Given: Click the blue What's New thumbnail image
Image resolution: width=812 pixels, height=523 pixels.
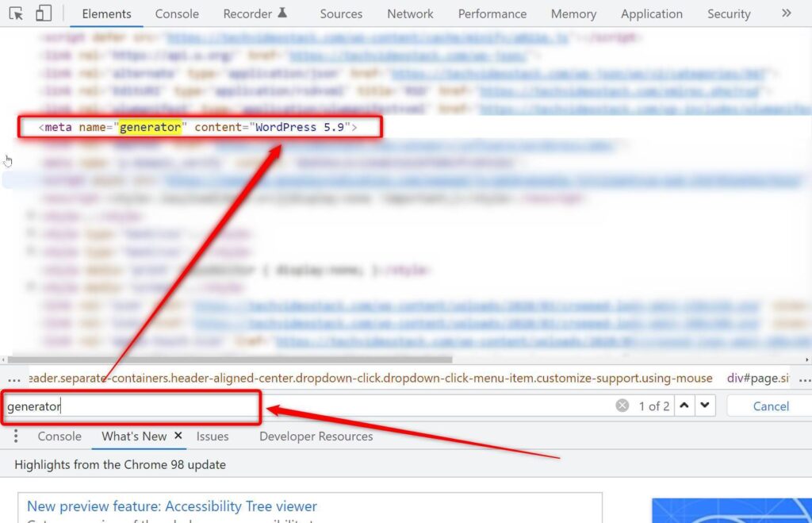Looking at the screenshot, I should 731,510.
